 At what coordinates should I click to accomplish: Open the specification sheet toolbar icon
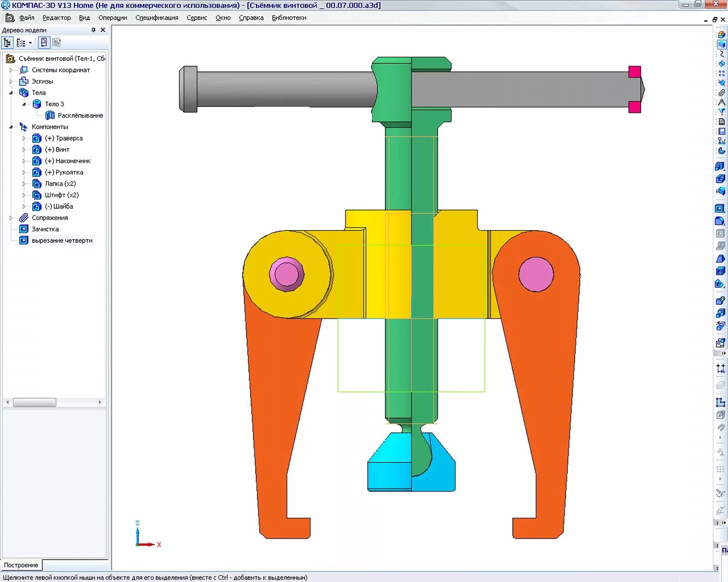click(722, 121)
